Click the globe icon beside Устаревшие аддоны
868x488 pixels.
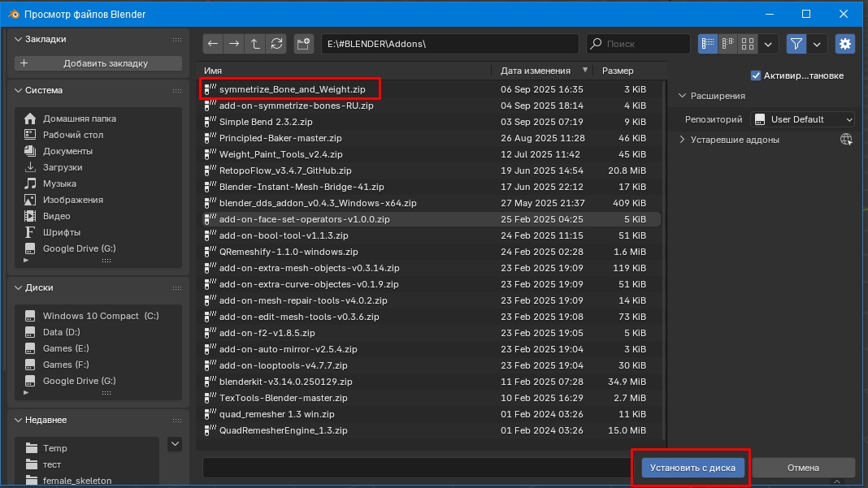pos(846,140)
